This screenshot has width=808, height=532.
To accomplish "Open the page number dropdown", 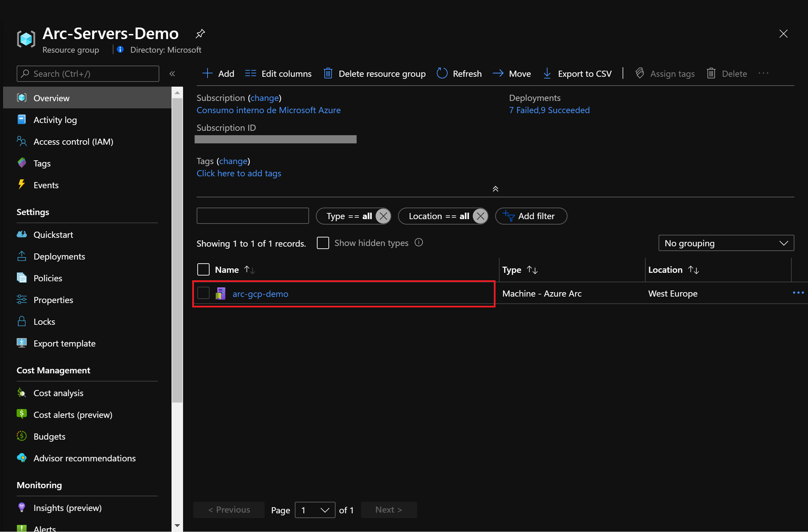I will 315,510.
